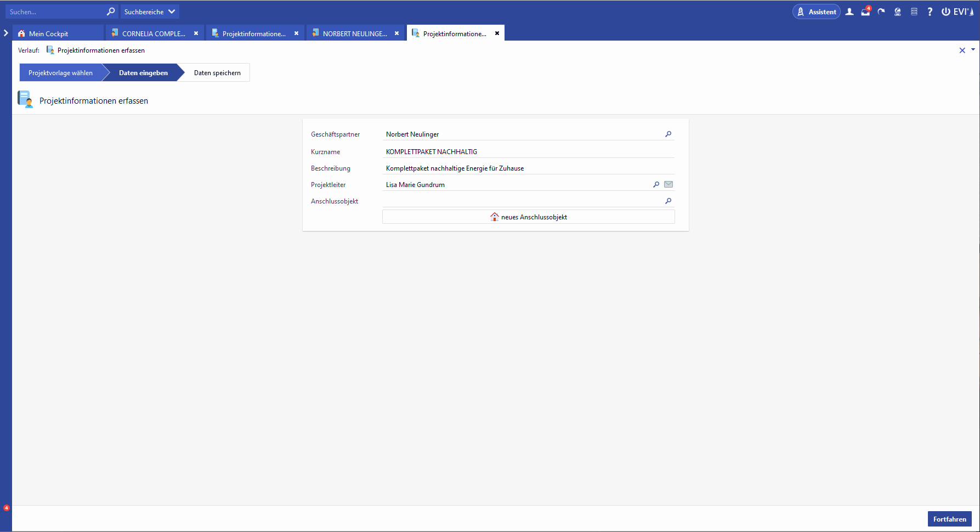Click the globe network icon in header
The width and height of the screenshot is (980, 532).
click(898, 12)
